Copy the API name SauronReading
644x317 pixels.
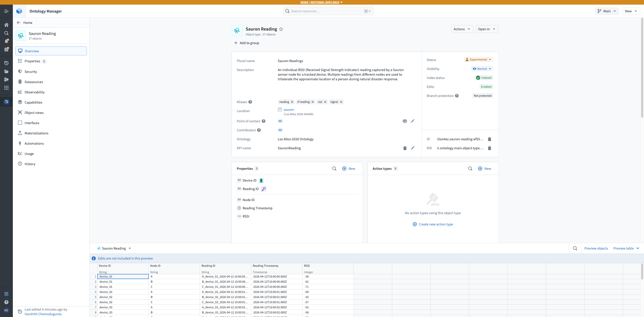click(405, 148)
